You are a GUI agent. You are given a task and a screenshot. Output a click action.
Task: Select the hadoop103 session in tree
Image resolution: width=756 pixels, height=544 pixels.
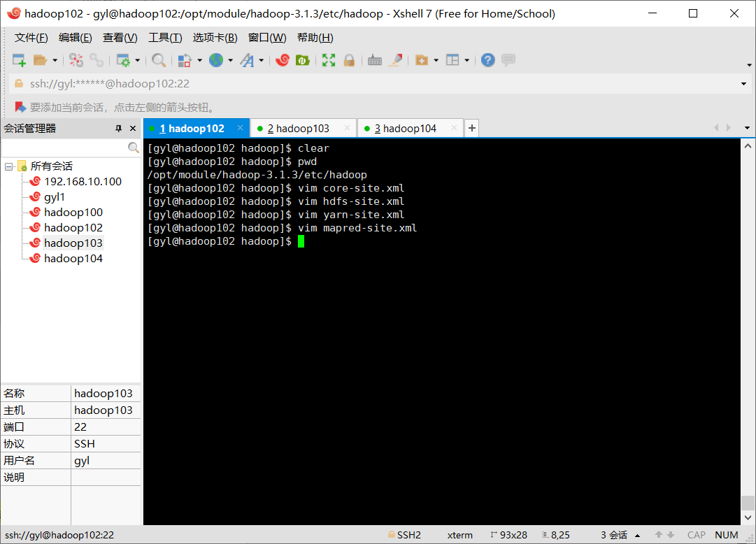pos(73,243)
